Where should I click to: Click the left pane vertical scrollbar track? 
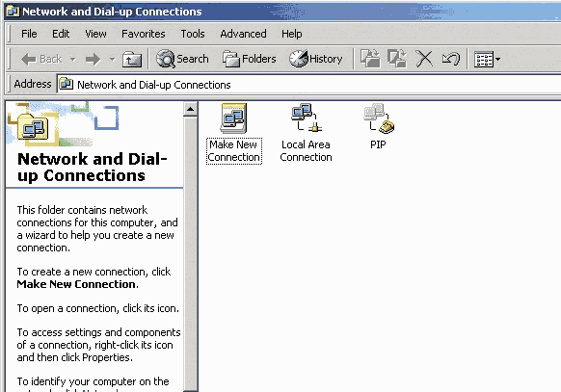coord(190,253)
